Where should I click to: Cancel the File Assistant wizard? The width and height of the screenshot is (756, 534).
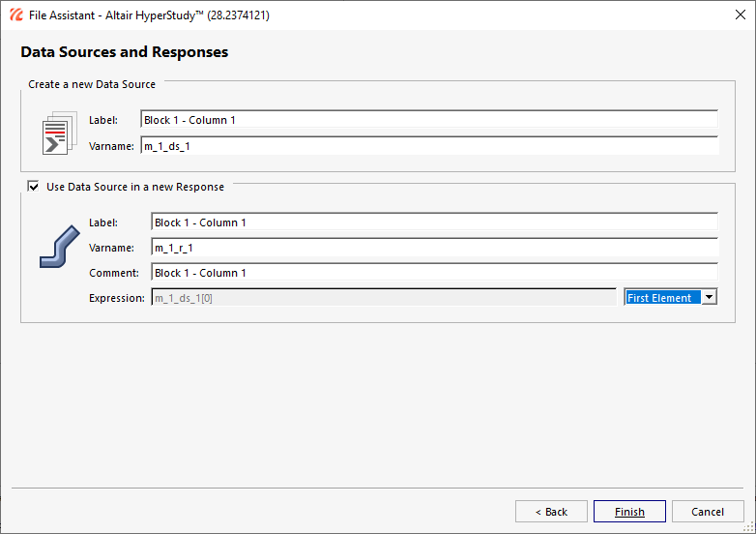pyautogui.click(x=708, y=512)
